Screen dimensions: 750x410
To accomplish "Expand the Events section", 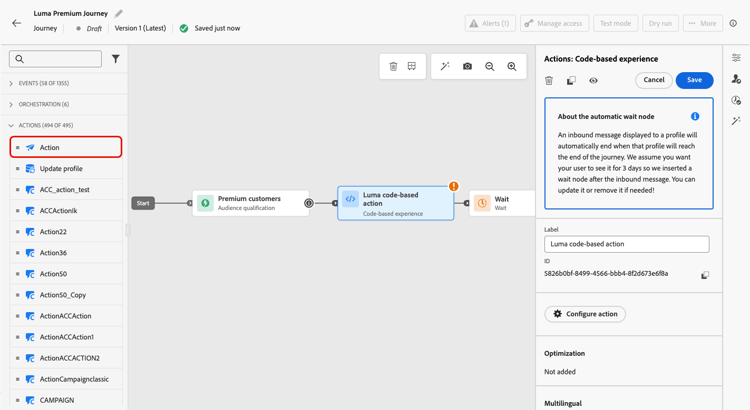I will [64, 83].
